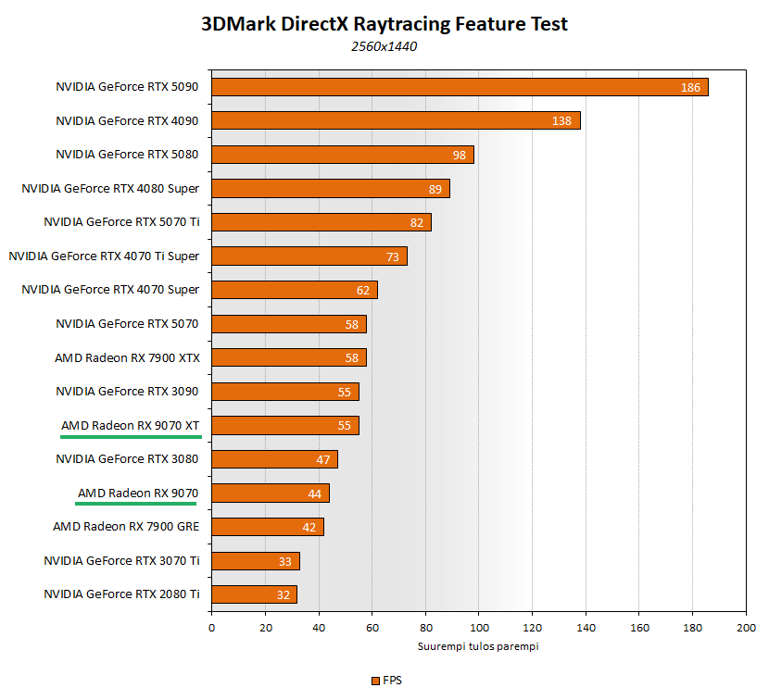
Task: Click the 55 value on the RX 9070 XT bar
Action: point(345,426)
